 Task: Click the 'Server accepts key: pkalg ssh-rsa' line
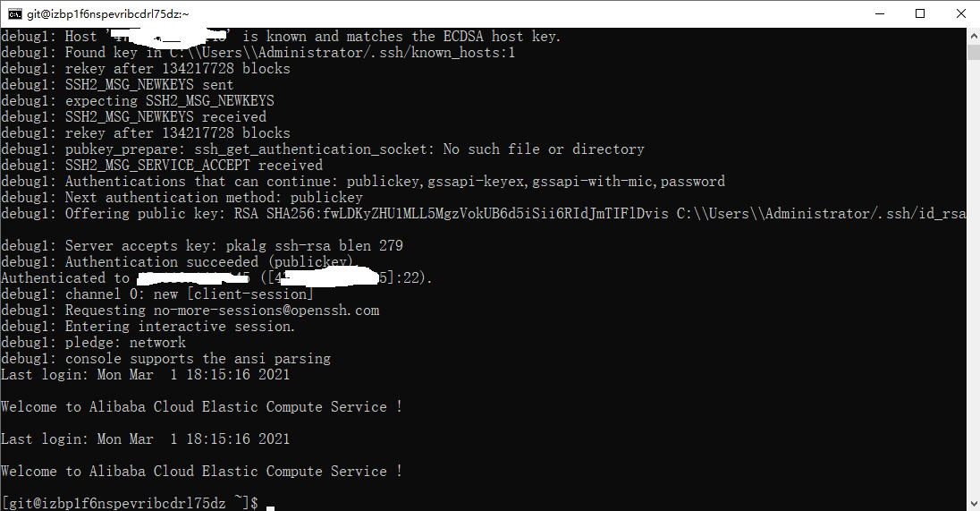click(202, 246)
